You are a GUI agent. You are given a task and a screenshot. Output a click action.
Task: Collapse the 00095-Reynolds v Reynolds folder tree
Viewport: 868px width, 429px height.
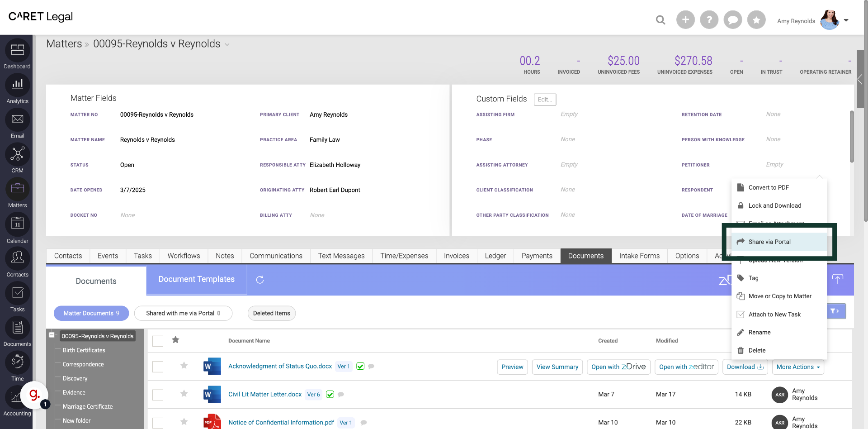coord(52,335)
